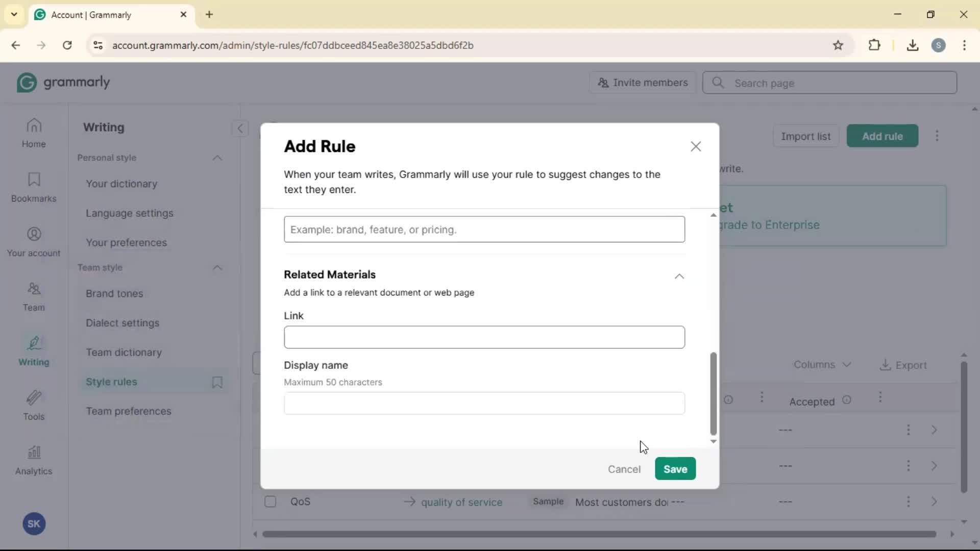Select Brand tones in Writing menu
980x551 pixels.
tap(114, 293)
